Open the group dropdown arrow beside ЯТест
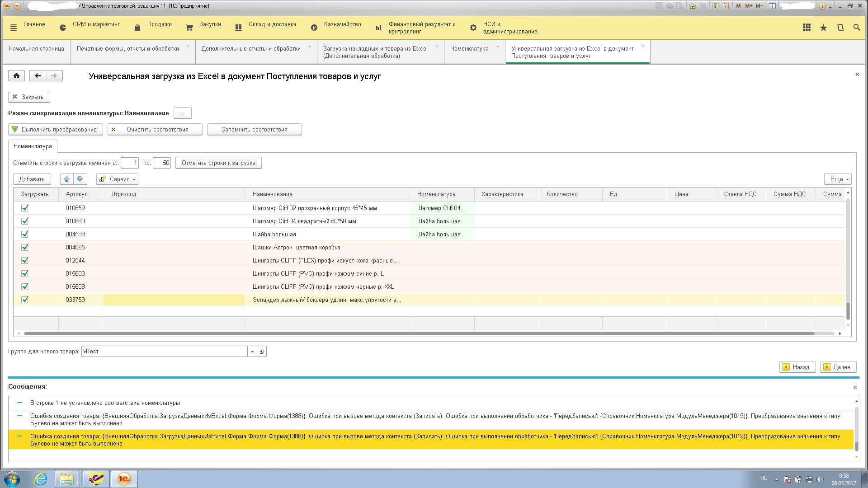This screenshot has height=488, width=868. click(x=252, y=352)
